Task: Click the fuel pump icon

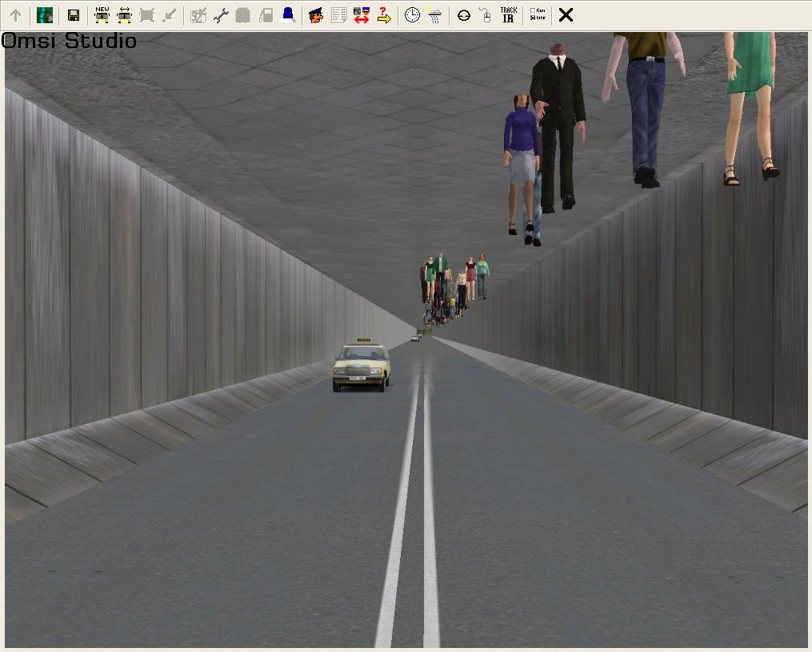Action: point(267,15)
